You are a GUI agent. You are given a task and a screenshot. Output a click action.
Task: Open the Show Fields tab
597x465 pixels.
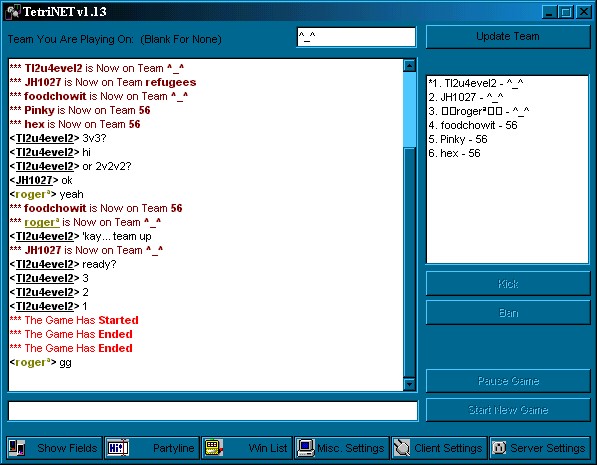click(x=54, y=447)
